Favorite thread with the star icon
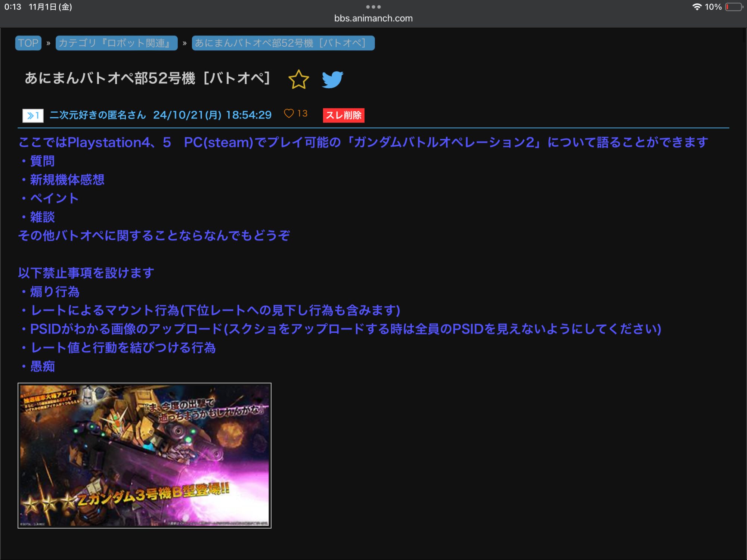This screenshot has height=560, width=747. [x=299, y=79]
